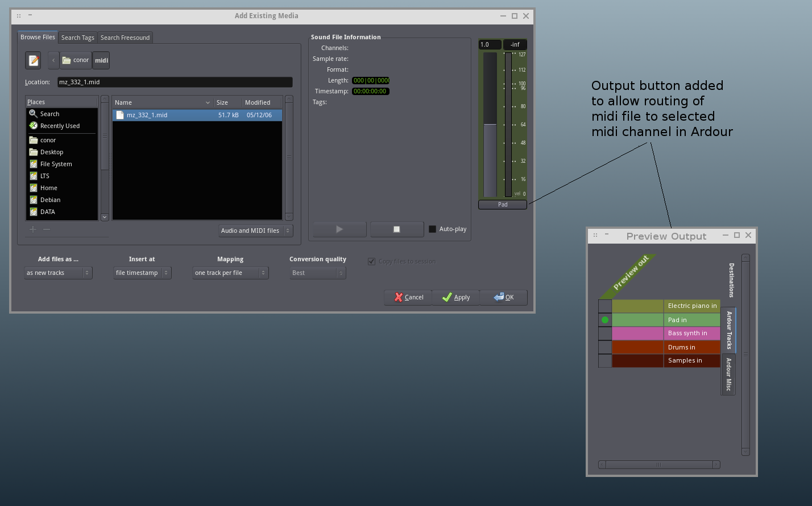Image resolution: width=812 pixels, height=506 pixels.
Task: Select the mz_332_1.mid file
Action: coord(147,115)
